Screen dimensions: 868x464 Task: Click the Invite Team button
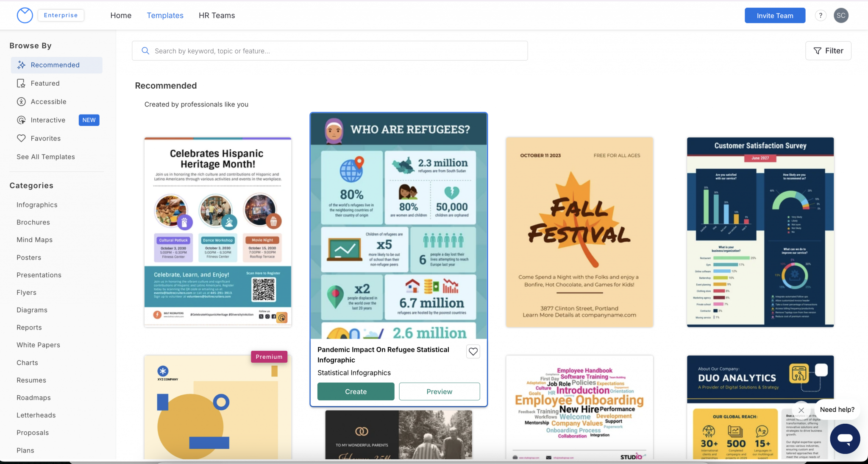click(774, 15)
